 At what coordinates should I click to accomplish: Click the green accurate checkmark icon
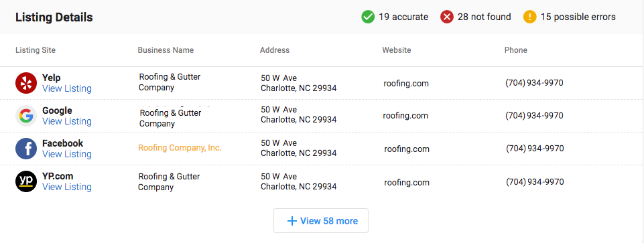pyautogui.click(x=368, y=17)
